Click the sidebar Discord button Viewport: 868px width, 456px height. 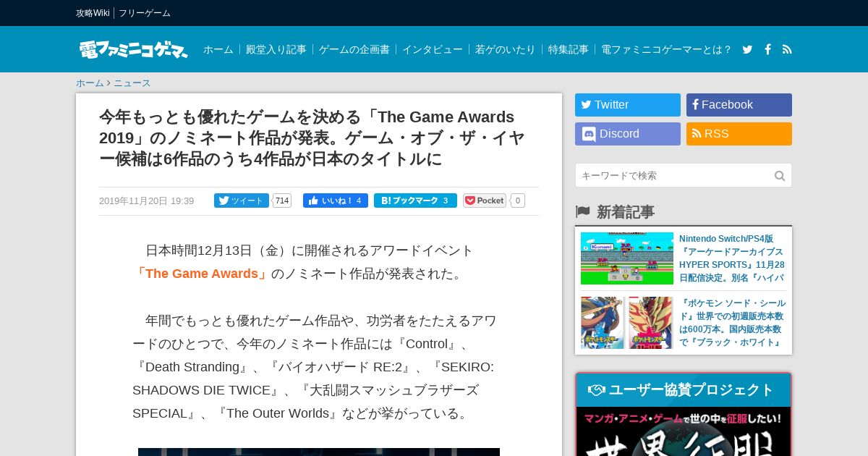click(x=628, y=134)
